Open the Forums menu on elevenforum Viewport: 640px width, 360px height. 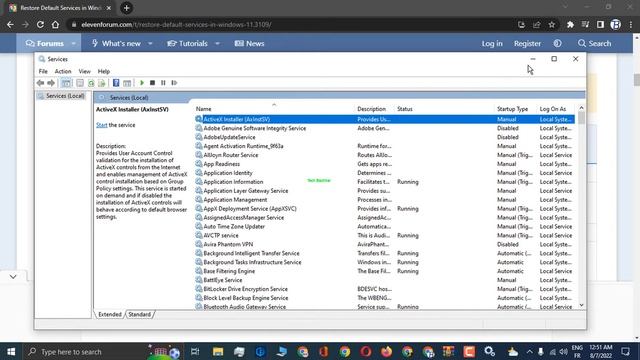tap(45, 43)
